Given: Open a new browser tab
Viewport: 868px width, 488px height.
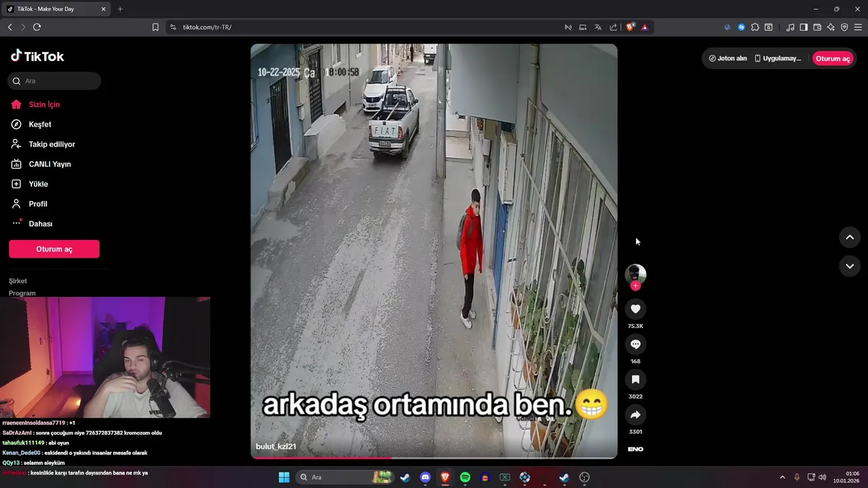Looking at the screenshot, I should [120, 9].
